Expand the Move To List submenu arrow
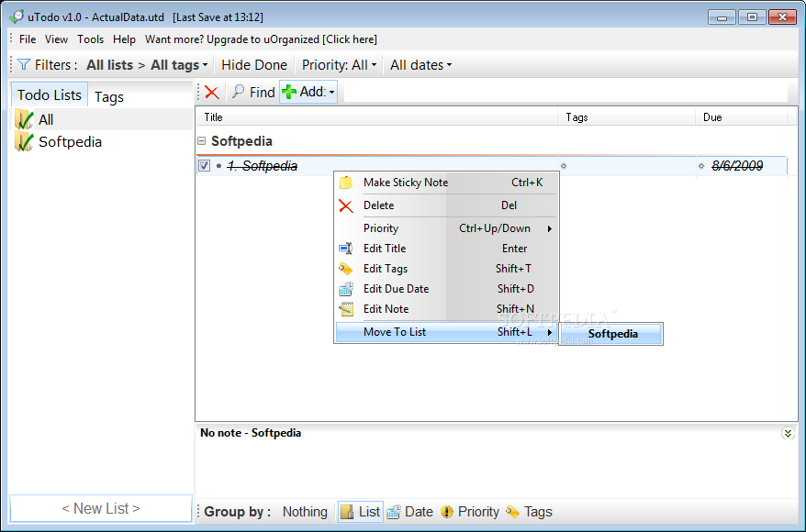Image resolution: width=806 pixels, height=532 pixels. tap(550, 332)
